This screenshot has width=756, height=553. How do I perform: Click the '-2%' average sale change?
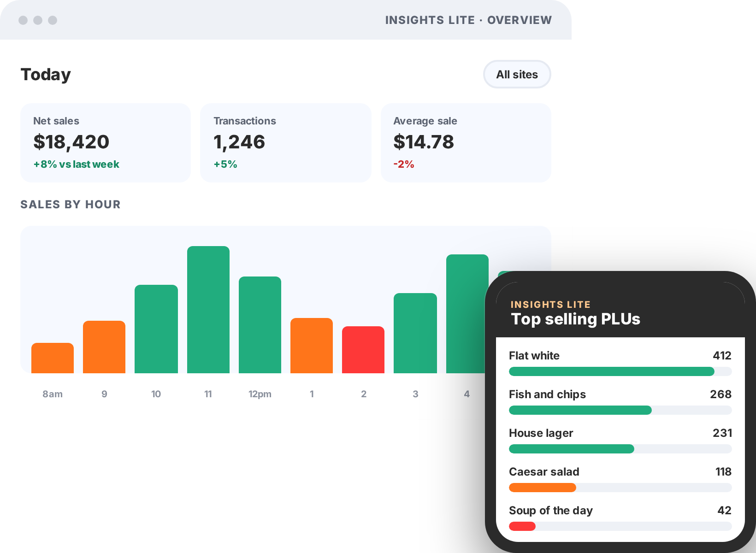click(x=404, y=165)
